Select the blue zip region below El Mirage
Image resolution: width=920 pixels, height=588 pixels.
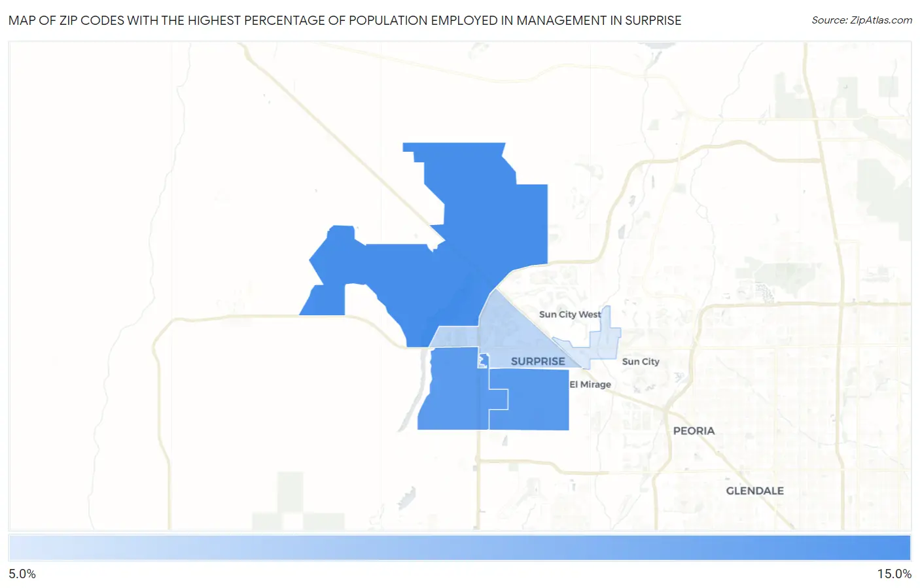coord(537,399)
